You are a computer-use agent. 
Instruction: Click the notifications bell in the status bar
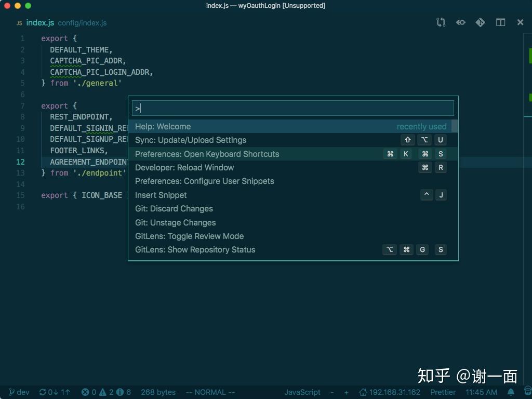(510, 392)
